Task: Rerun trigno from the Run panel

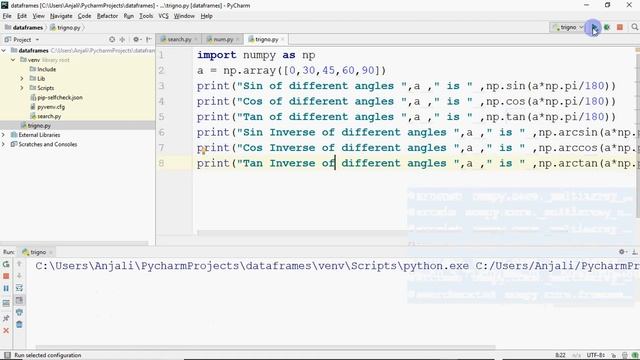Action: tap(6, 264)
